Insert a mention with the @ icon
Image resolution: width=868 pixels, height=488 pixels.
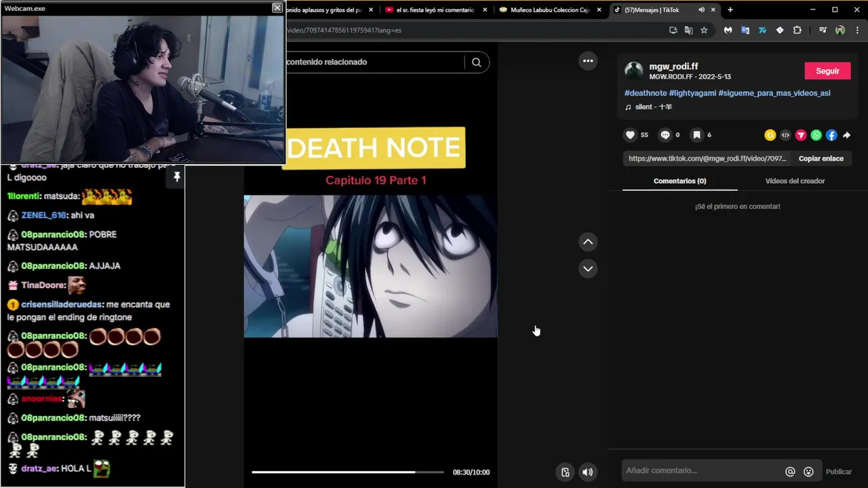click(790, 472)
